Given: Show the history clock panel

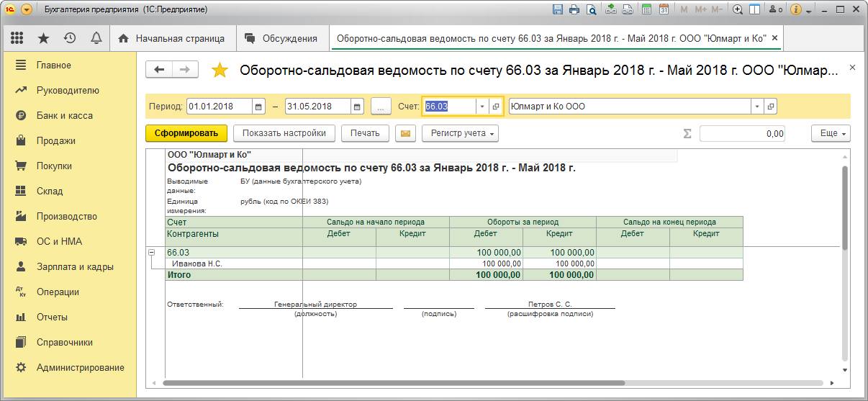Looking at the screenshot, I should pyautogui.click(x=70, y=38).
